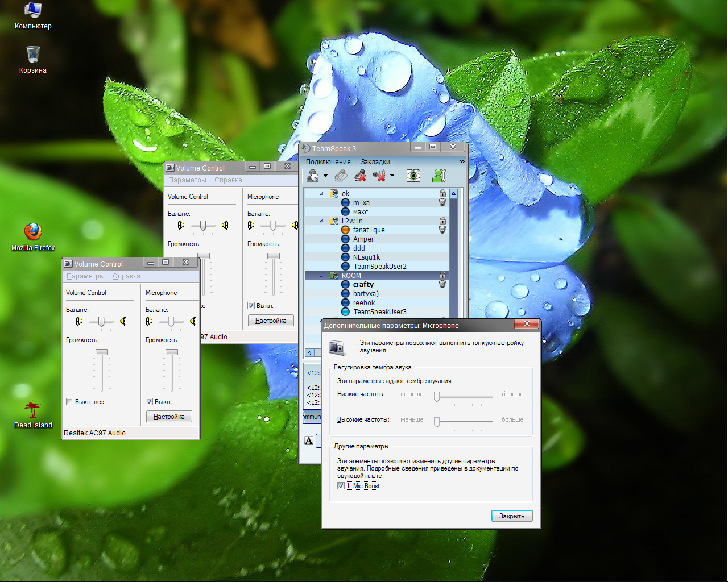Open Справка menu in the front Volume Control
The height and width of the screenshot is (582, 728).
coord(126,276)
